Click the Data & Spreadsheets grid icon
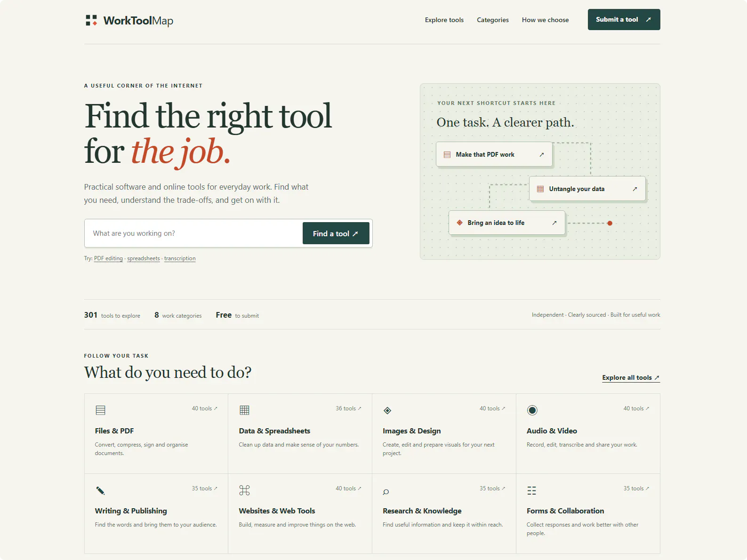 (244, 410)
